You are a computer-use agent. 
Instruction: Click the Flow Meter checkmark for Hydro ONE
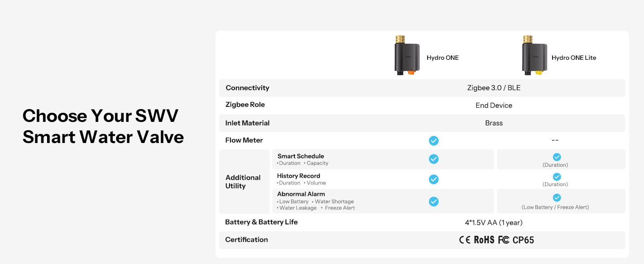(x=434, y=141)
